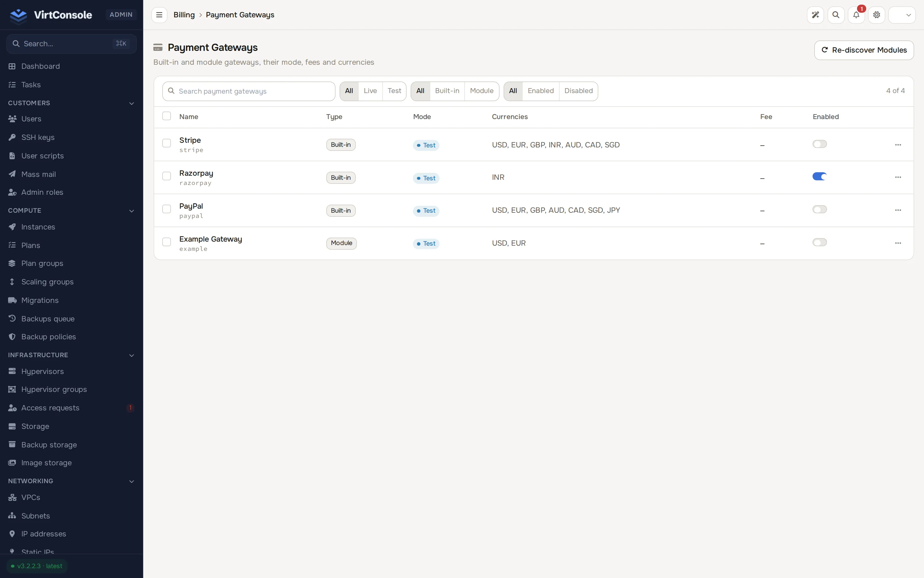
Task: Disable the Razorpay gateway toggle
Action: pos(819,177)
